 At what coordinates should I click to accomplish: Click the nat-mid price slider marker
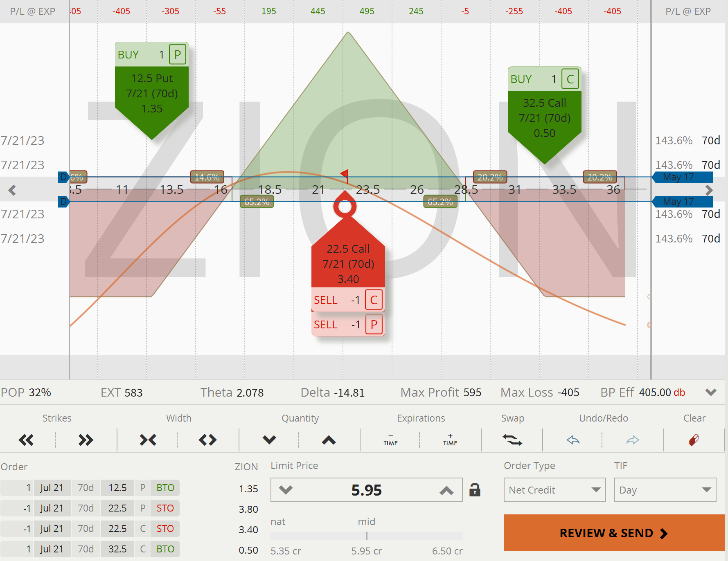(x=367, y=536)
